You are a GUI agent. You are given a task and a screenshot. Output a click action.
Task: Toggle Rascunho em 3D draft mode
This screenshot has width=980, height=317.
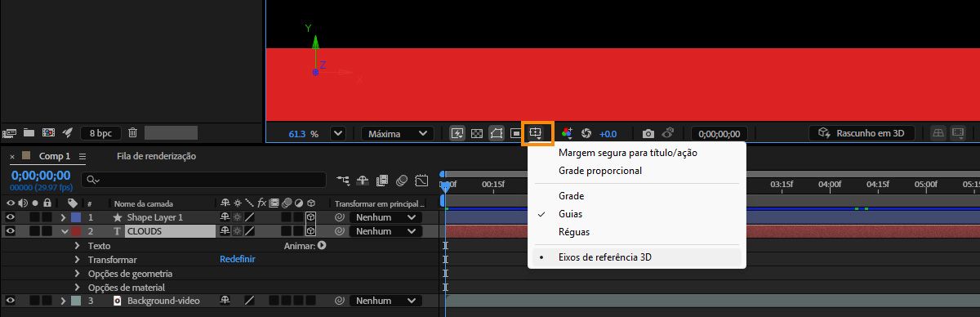[x=862, y=133]
